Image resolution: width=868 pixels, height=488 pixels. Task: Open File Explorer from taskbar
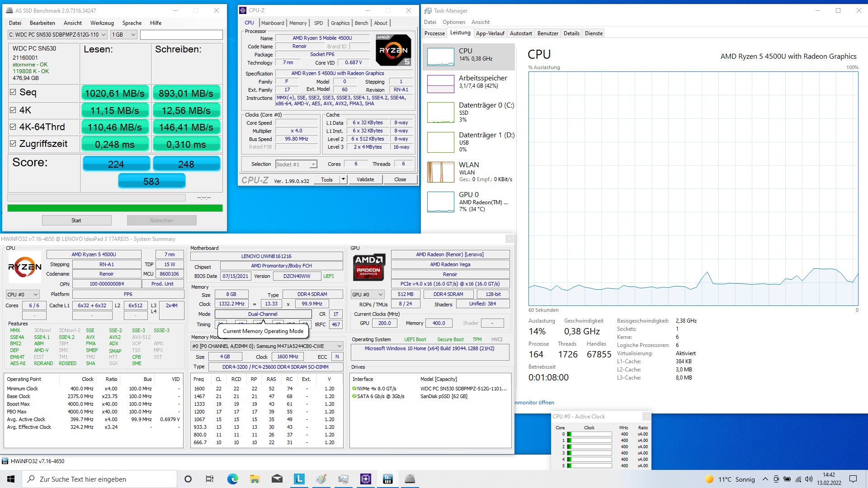pos(255,479)
